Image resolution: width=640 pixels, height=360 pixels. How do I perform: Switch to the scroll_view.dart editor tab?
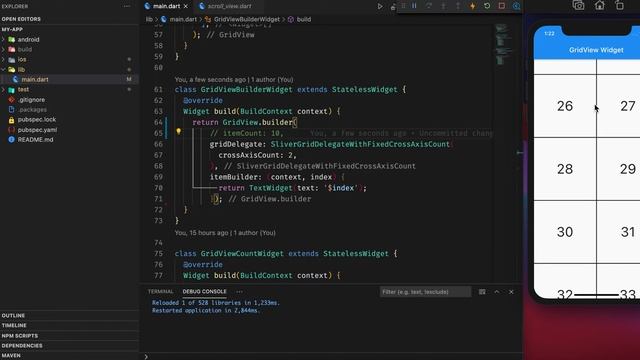tap(229, 6)
